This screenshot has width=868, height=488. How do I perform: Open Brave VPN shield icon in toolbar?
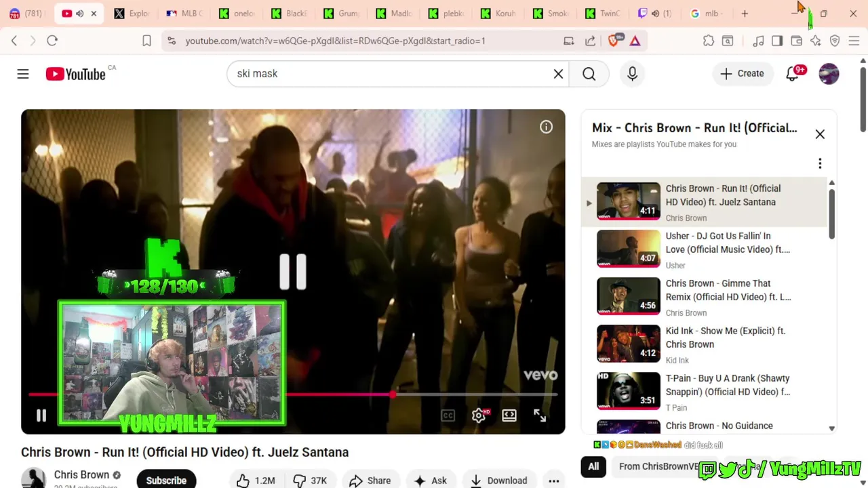[x=835, y=41]
